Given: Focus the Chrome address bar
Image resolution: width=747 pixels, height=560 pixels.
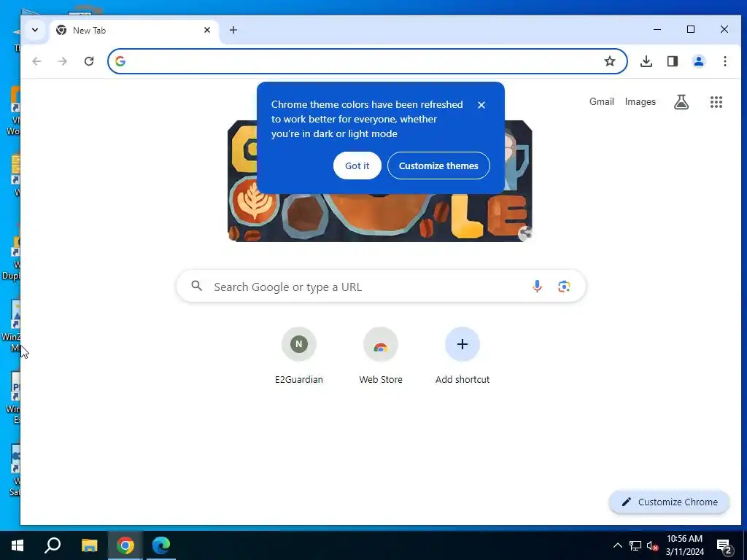Looking at the screenshot, I should point(368,61).
